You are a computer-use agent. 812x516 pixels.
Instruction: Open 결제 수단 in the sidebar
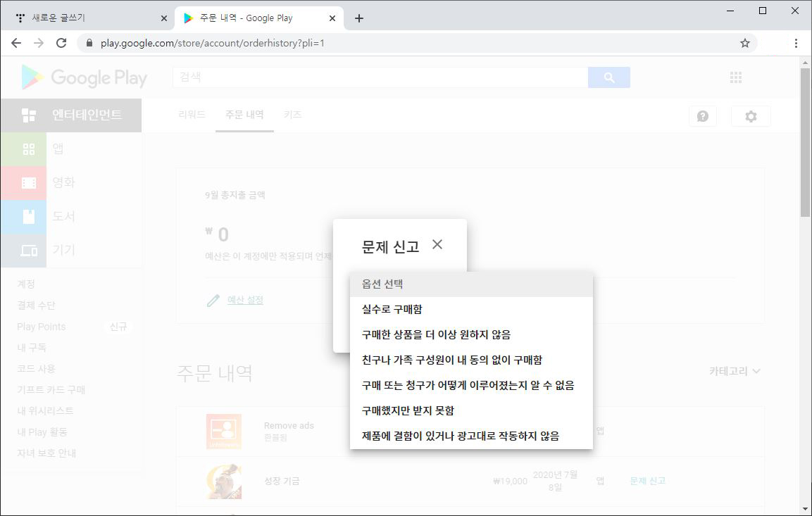pyautogui.click(x=36, y=306)
